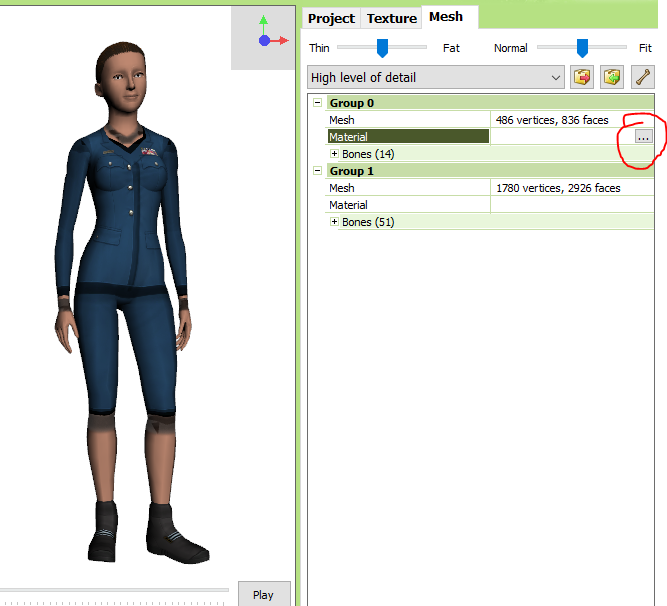Select the Group 0 Material row
667x606 pixels.
(x=488, y=137)
